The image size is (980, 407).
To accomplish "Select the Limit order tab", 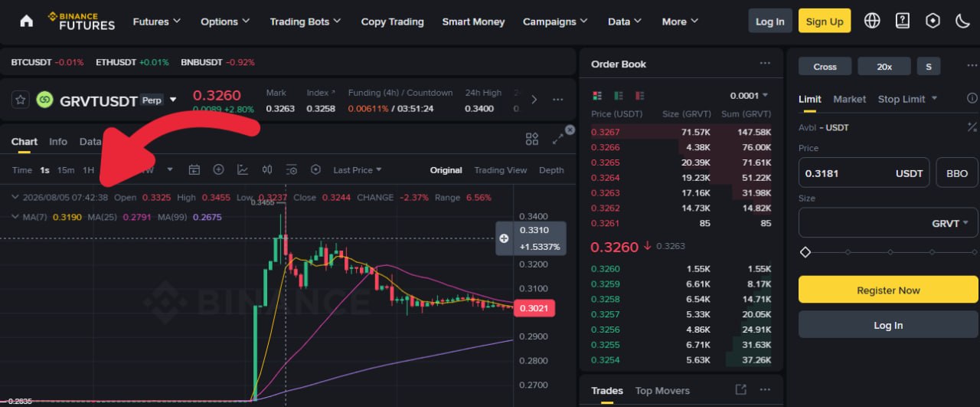I will pyautogui.click(x=810, y=99).
